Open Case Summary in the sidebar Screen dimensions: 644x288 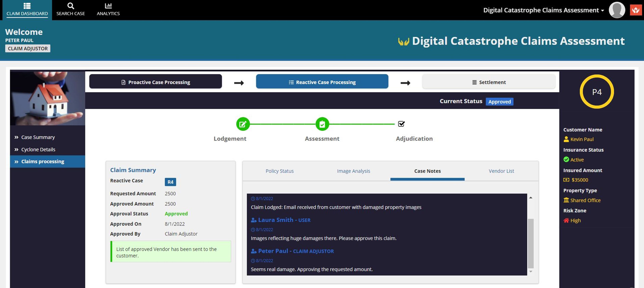[38, 137]
